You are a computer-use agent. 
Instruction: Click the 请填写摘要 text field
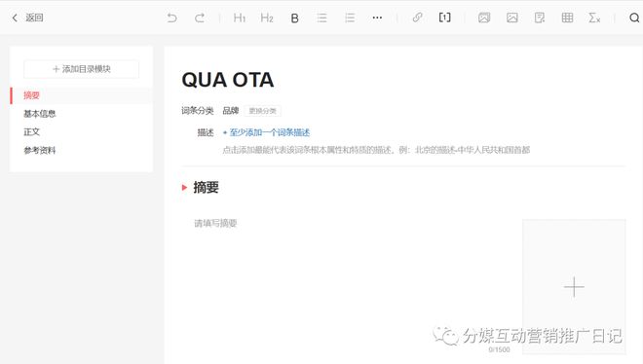tap(215, 223)
